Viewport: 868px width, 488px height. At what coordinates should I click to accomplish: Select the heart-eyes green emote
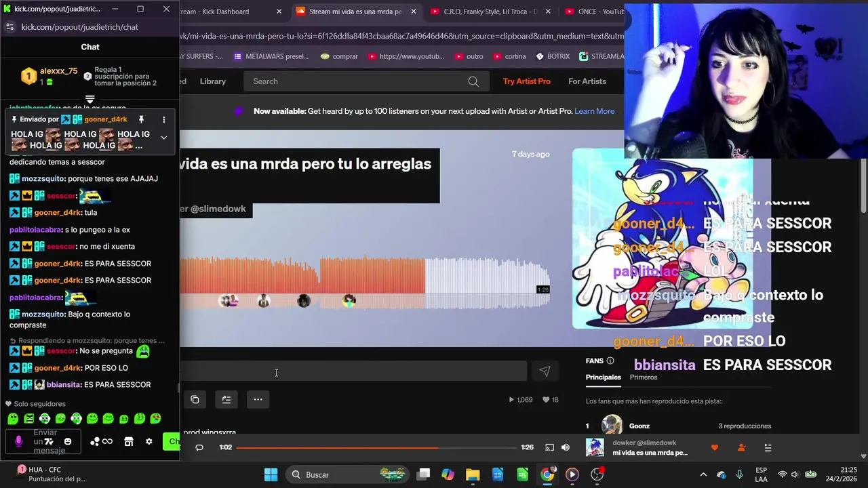pyautogui.click(x=155, y=419)
